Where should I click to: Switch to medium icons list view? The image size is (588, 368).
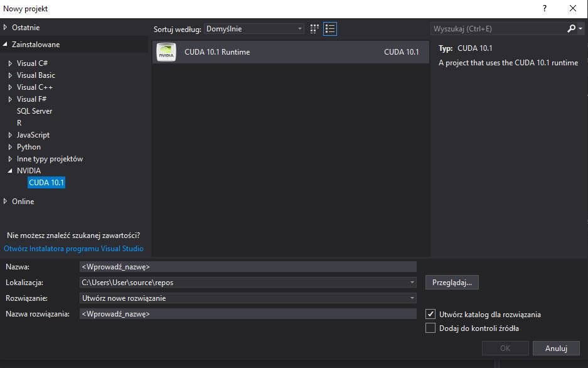point(330,29)
